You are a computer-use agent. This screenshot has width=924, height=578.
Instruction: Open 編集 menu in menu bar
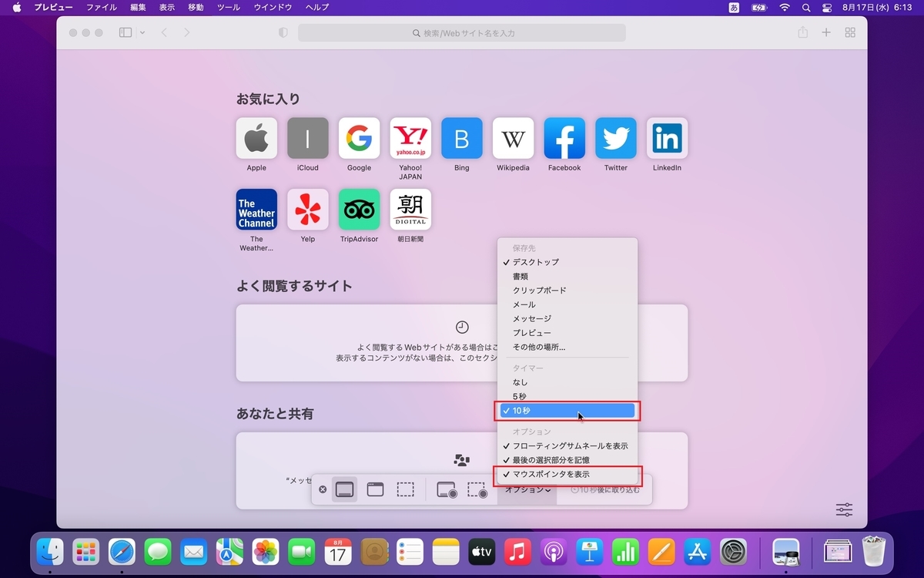(138, 7)
